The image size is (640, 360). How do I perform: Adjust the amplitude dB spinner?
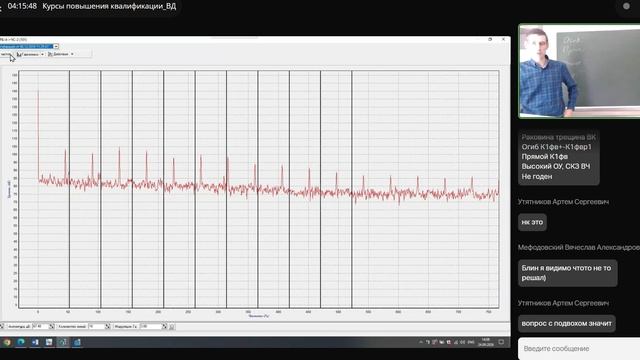(x=51, y=327)
